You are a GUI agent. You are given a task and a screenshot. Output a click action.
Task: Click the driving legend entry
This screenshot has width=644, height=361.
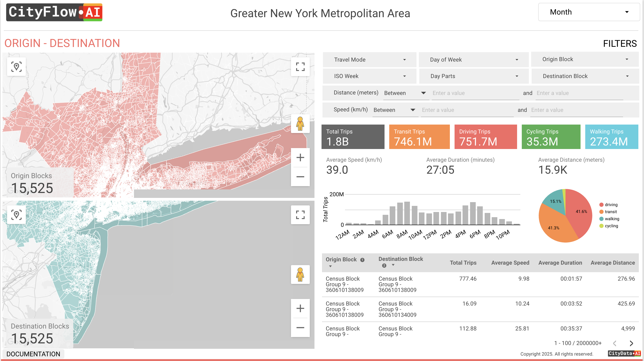(609, 205)
